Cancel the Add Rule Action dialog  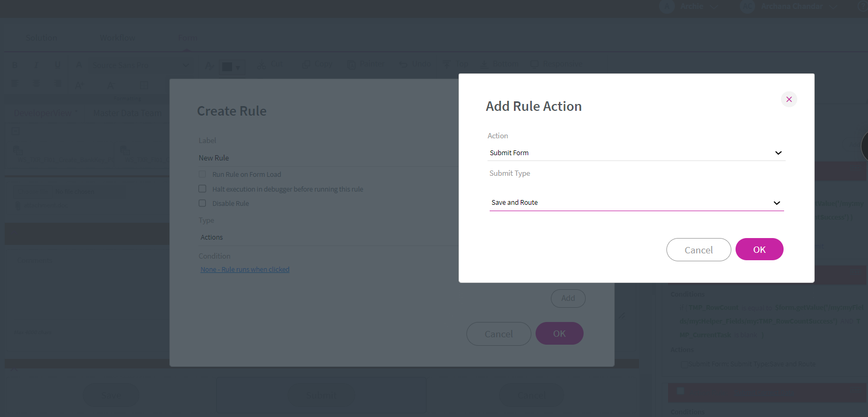698,250
